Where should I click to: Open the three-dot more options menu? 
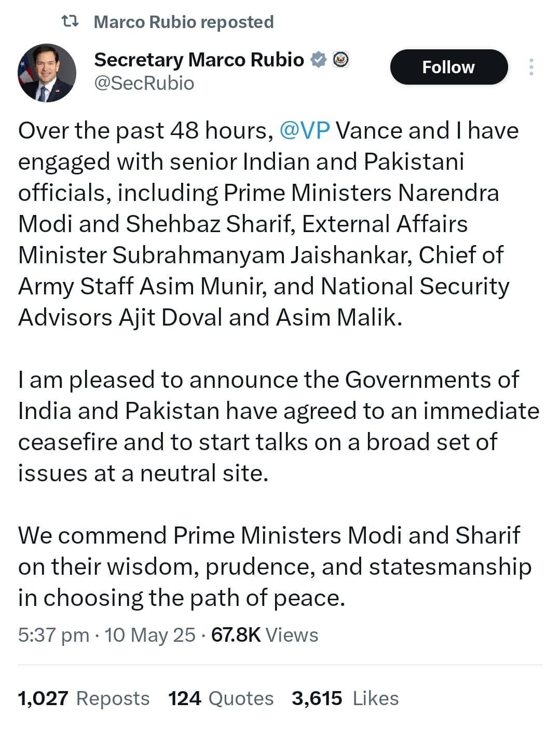tap(531, 67)
